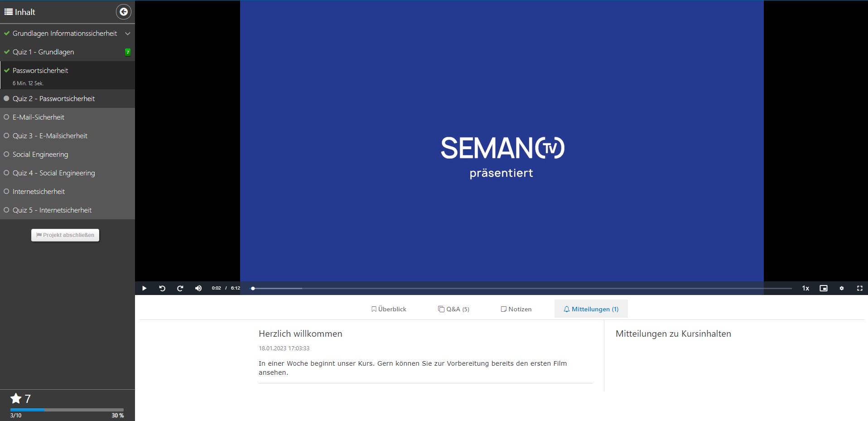Click the empty circle beside Quiz 5
This screenshot has width=868, height=421.
point(6,210)
